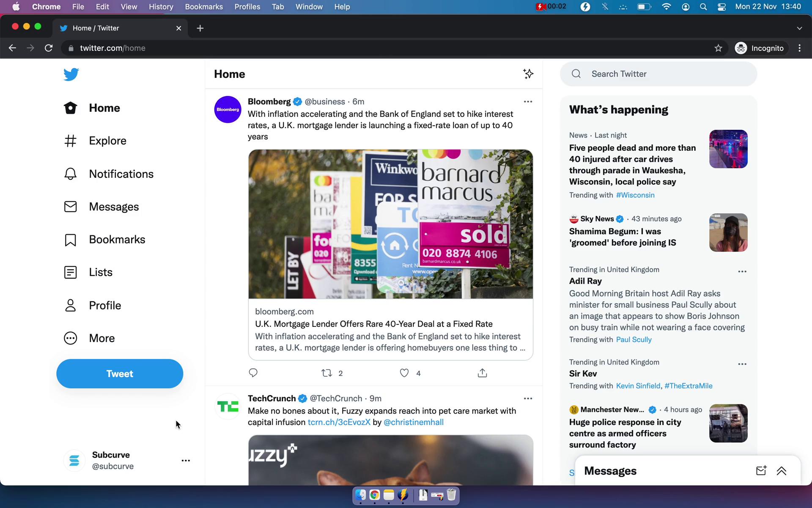Click the Bloomberg tweet house signs image
812x508 pixels.
(390, 224)
